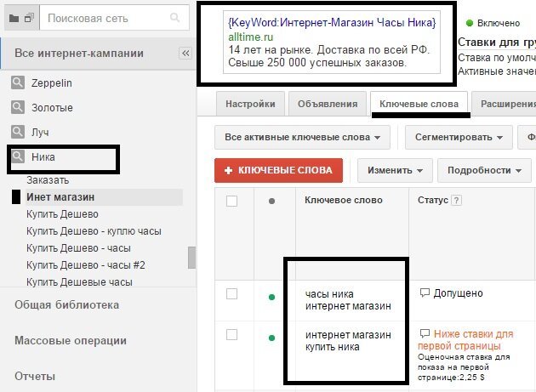Open the Заказать ad group

point(48,180)
